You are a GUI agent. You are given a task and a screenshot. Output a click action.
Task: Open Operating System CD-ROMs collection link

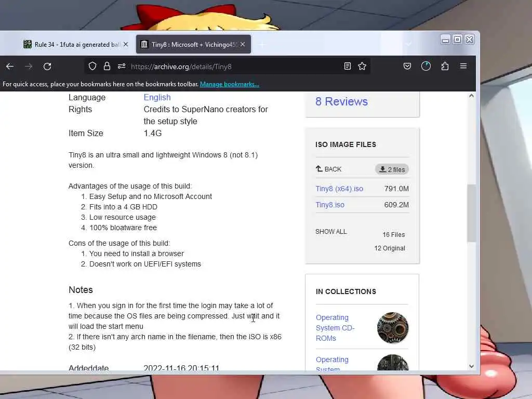pos(335,328)
